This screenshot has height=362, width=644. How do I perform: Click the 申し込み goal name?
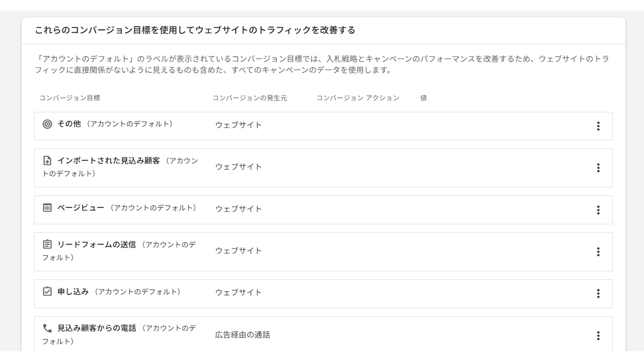73,292
